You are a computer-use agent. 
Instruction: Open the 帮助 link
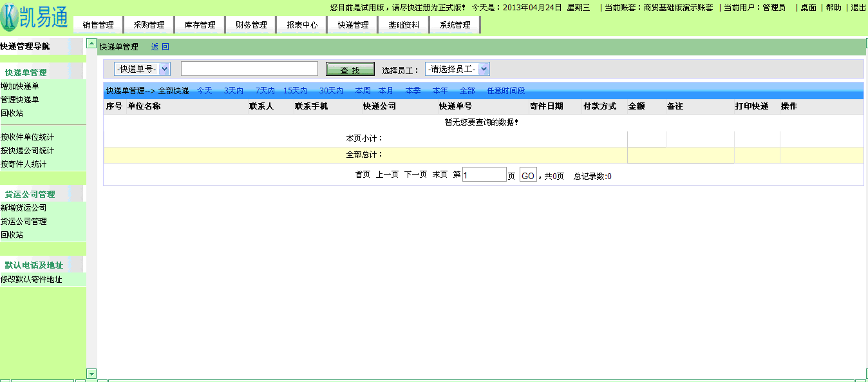(833, 8)
